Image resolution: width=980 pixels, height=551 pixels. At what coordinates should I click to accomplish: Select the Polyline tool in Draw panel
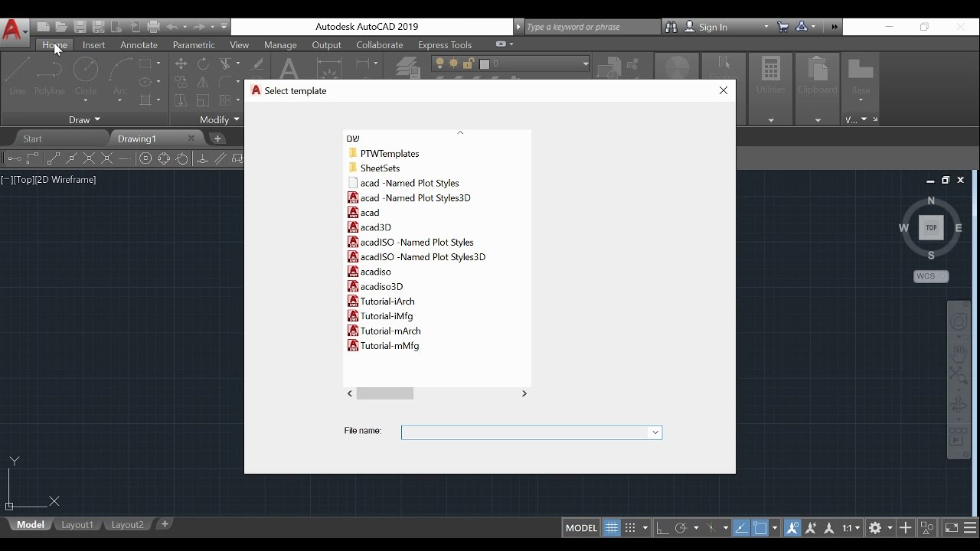click(50, 77)
